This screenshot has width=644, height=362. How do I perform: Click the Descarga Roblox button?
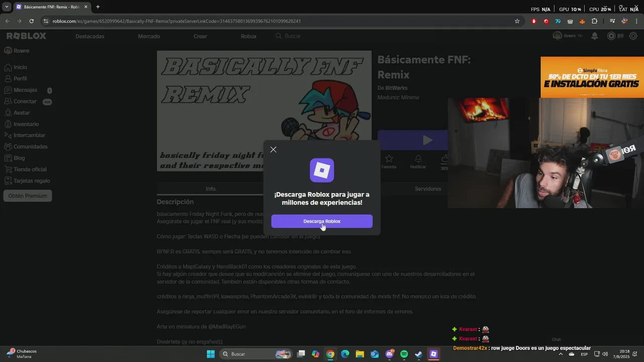[322, 221]
